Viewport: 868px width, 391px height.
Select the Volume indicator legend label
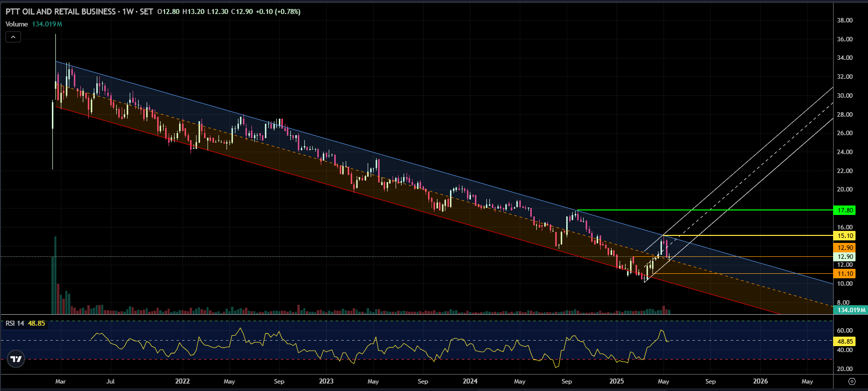click(17, 24)
